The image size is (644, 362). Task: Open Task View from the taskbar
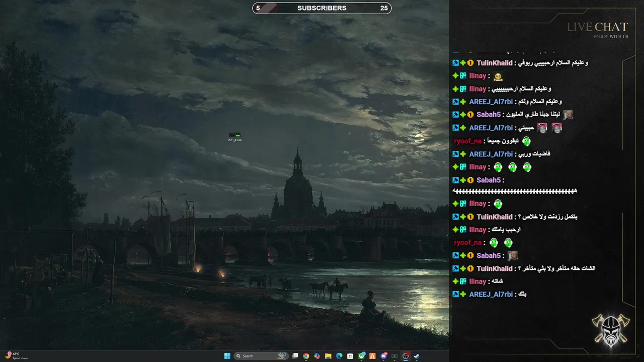[295, 356]
